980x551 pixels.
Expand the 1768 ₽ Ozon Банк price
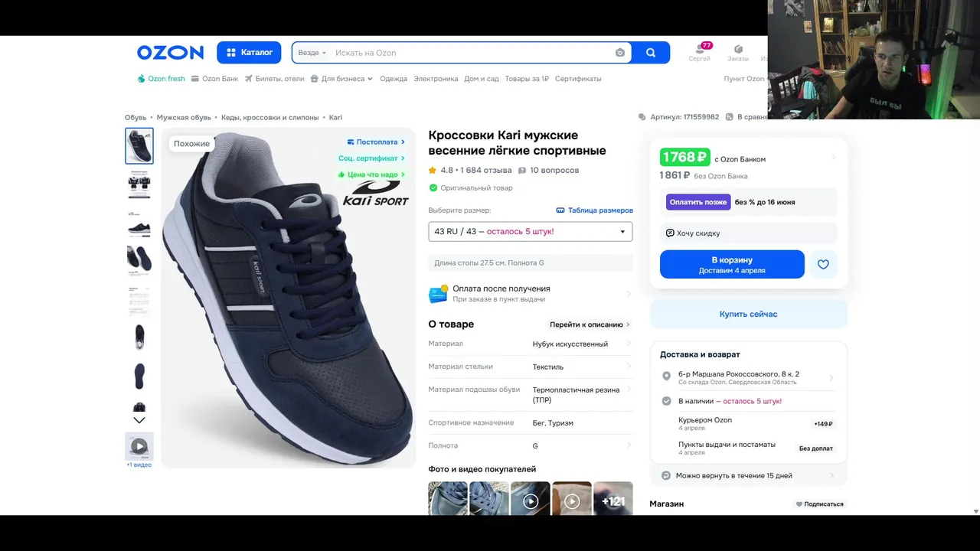(748, 157)
